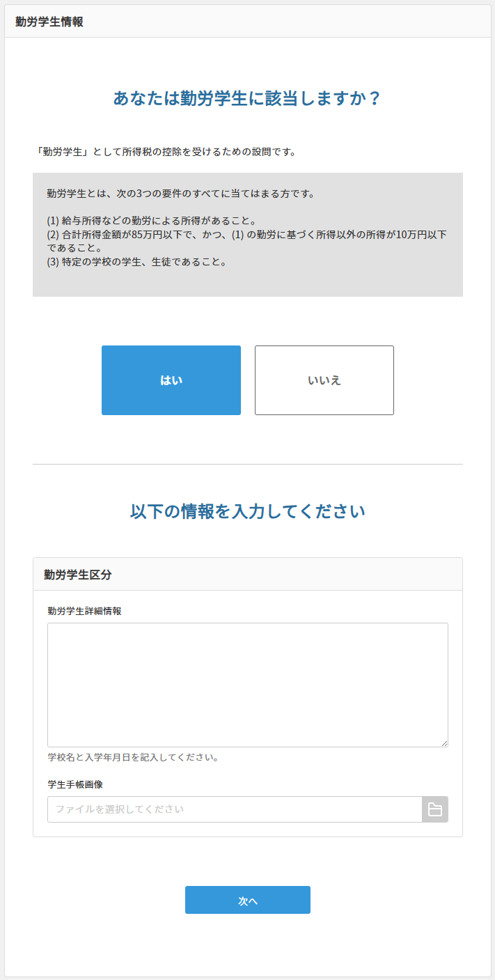Click the heading 以下の情報を入力してください
This screenshot has height=980, width=495.
(x=247, y=509)
